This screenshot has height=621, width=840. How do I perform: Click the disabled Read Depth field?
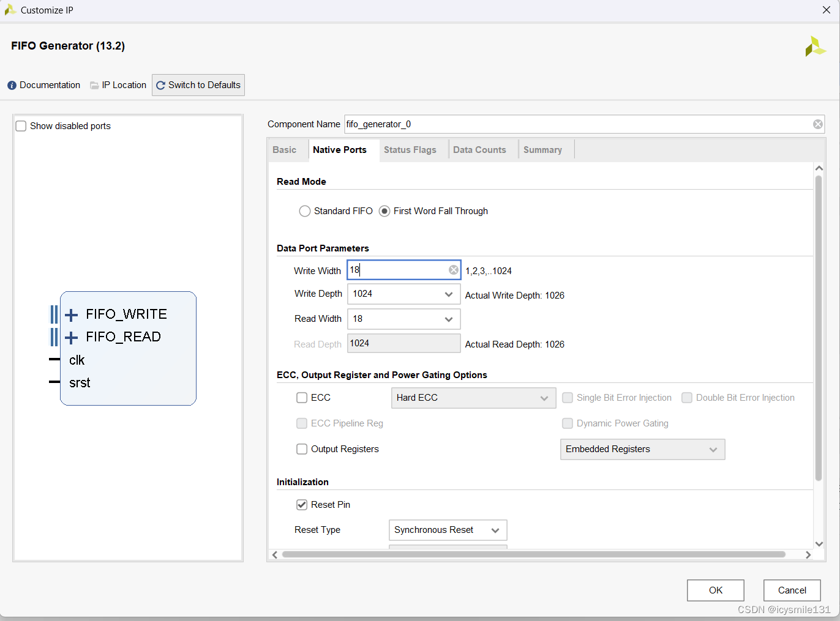(404, 343)
